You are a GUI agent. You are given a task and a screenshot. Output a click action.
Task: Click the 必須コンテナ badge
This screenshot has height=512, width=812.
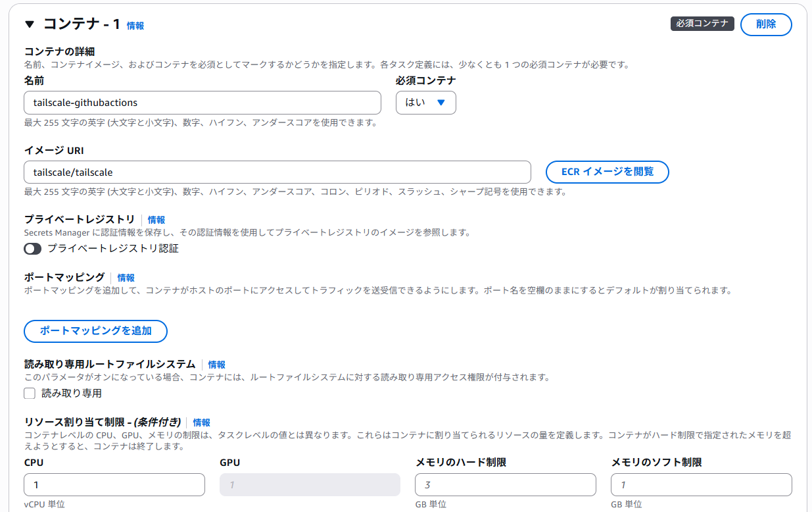pos(702,22)
